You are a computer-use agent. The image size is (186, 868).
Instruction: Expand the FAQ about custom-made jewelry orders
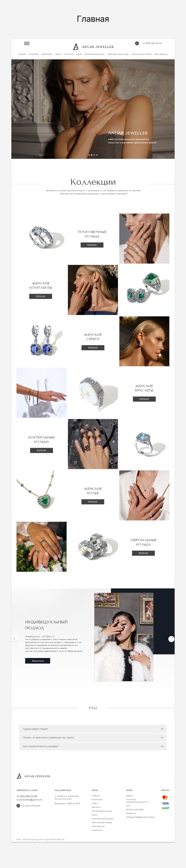93,737
